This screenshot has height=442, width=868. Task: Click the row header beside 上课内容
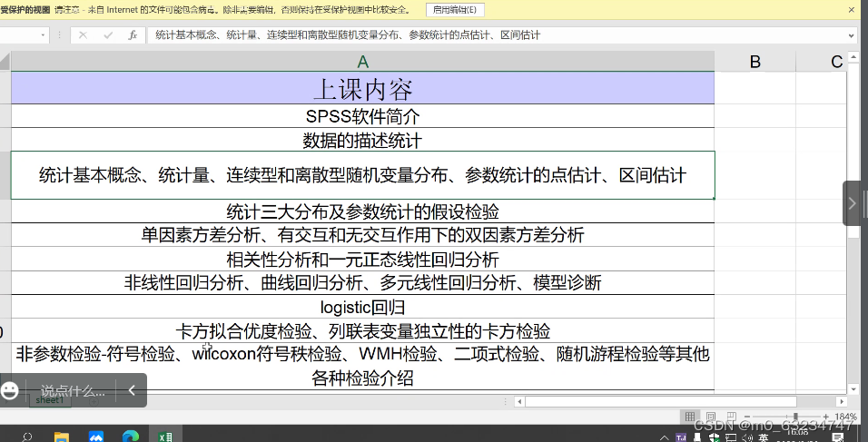(x=5, y=89)
